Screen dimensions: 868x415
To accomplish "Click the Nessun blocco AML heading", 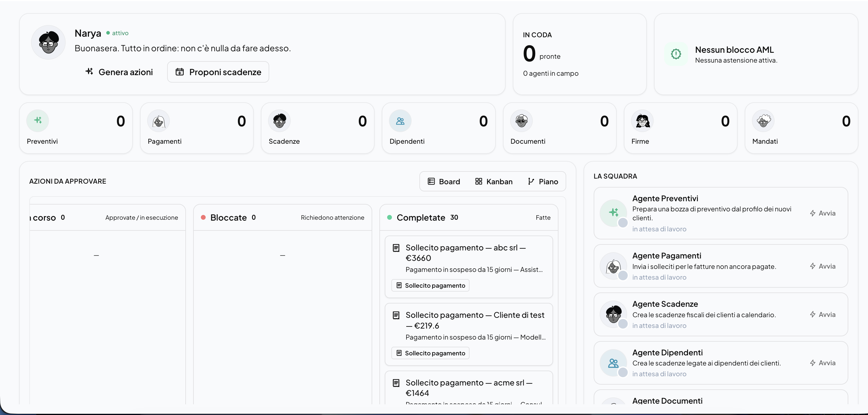I will tap(734, 50).
